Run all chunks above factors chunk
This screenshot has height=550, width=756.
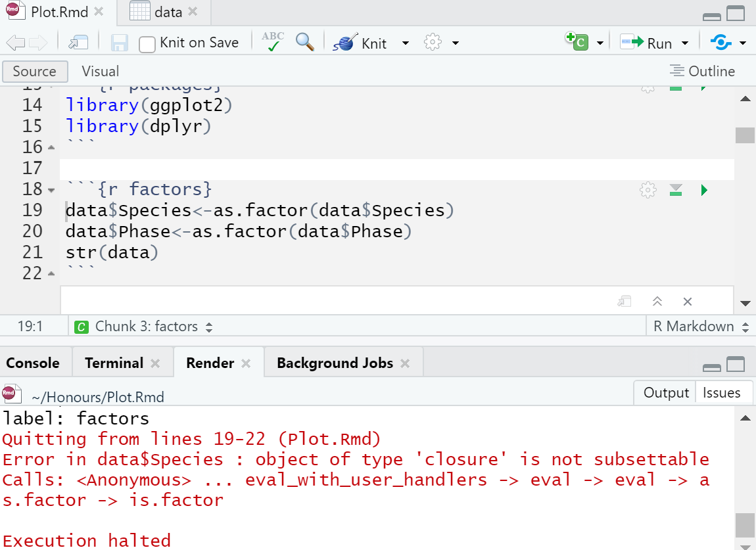coord(676,191)
